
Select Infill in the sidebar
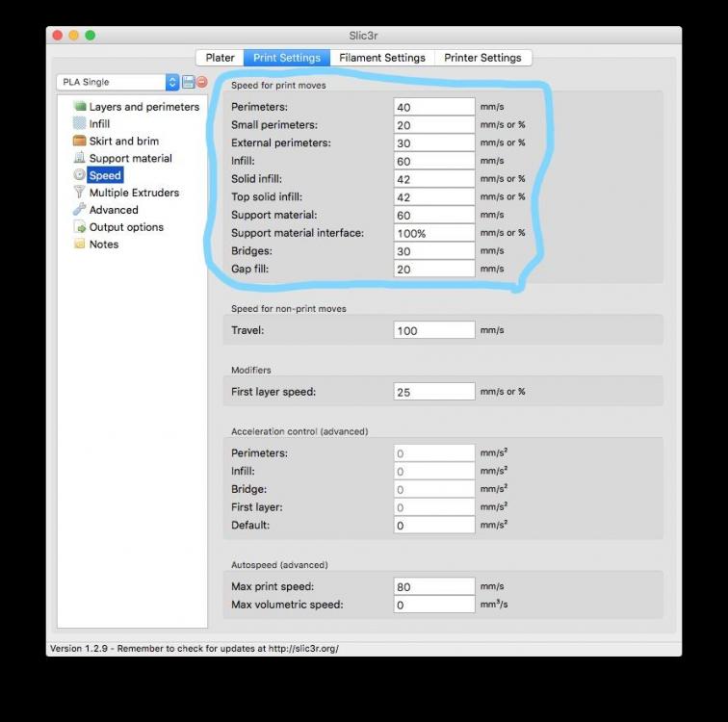tap(99, 124)
